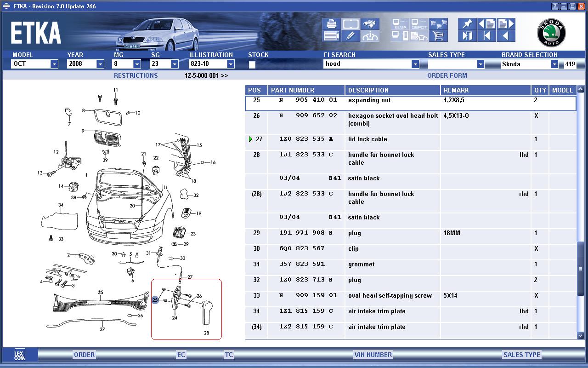Select the 'oval head self-tapping screw' row
Image resolution: width=588 pixels, height=368 pixels.
[x=411, y=299]
